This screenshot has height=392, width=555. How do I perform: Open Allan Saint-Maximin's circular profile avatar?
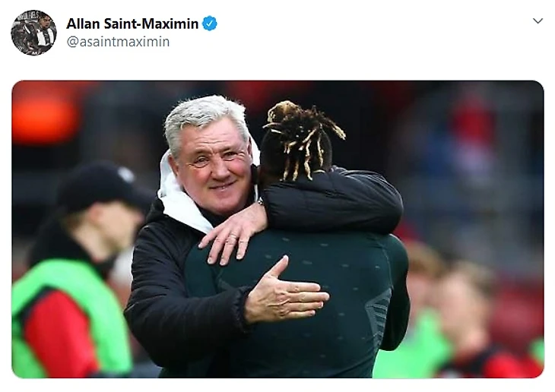[33, 33]
